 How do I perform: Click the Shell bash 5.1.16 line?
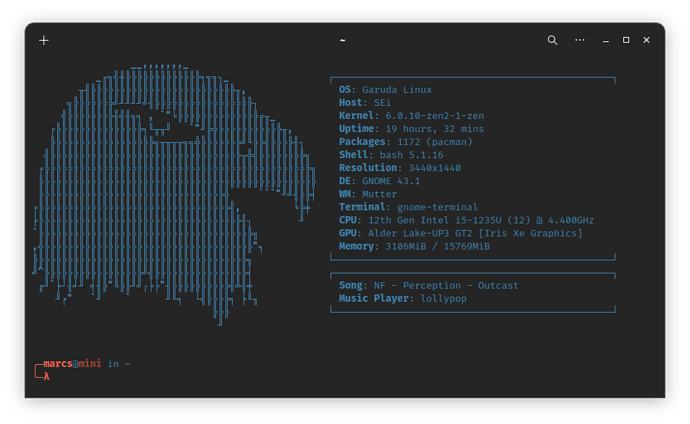point(391,155)
